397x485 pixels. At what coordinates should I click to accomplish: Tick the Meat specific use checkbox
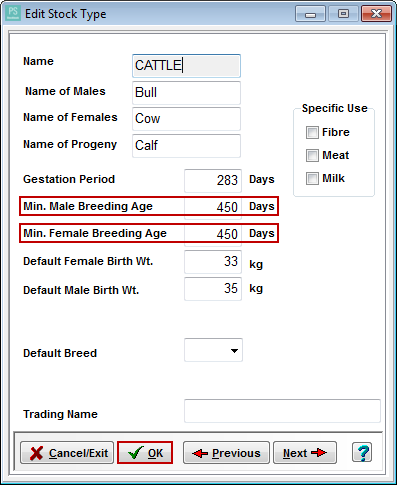coord(312,155)
